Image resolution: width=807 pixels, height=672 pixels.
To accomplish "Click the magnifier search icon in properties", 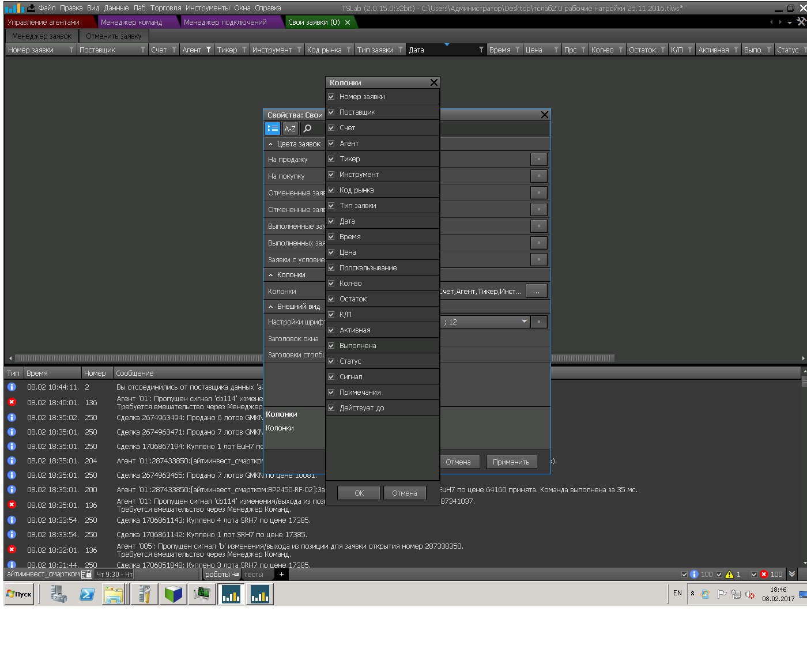I will click(x=308, y=129).
